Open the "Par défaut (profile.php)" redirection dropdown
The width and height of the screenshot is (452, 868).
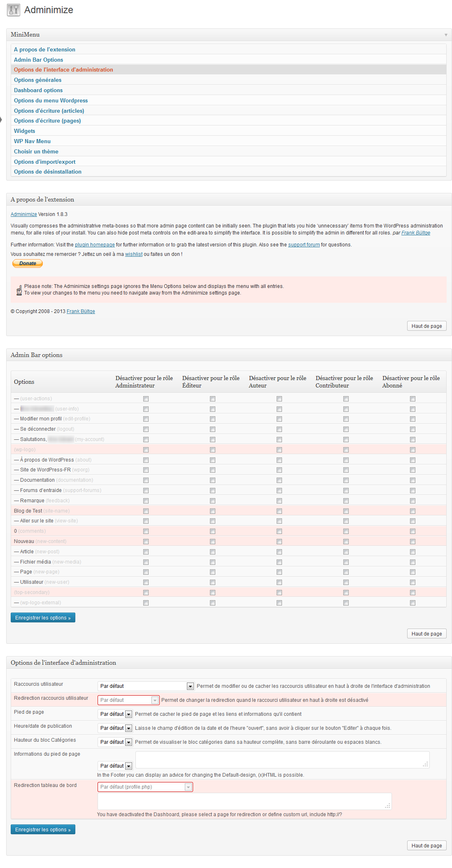[x=145, y=787]
